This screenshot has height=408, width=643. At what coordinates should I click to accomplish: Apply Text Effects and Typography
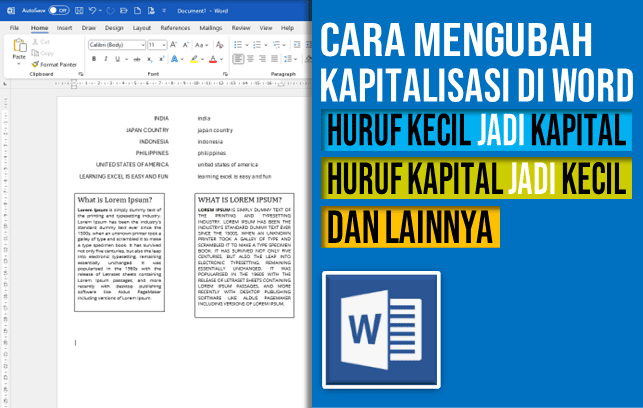pyautogui.click(x=175, y=59)
